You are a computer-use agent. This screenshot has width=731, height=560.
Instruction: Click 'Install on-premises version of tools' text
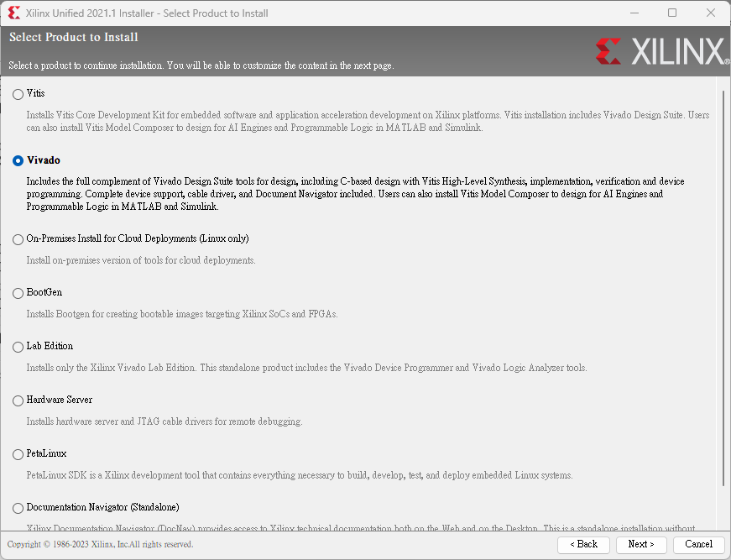click(141, 260)
